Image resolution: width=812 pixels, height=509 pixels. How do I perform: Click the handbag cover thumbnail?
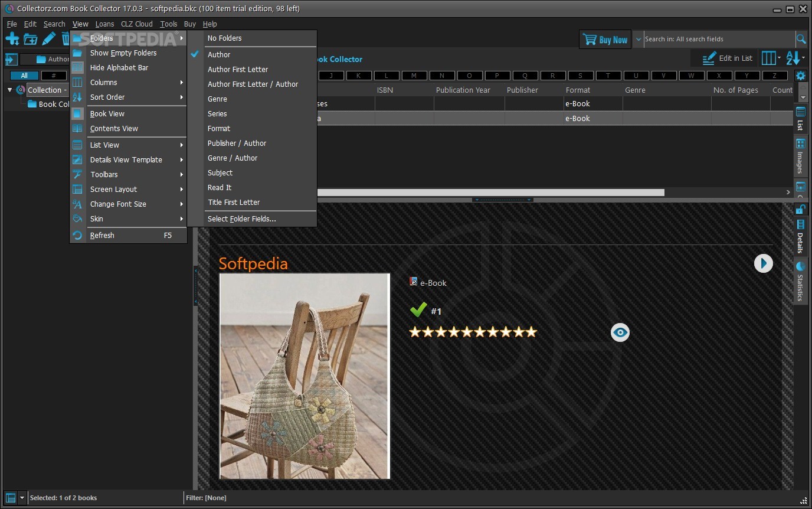[305, 376]
